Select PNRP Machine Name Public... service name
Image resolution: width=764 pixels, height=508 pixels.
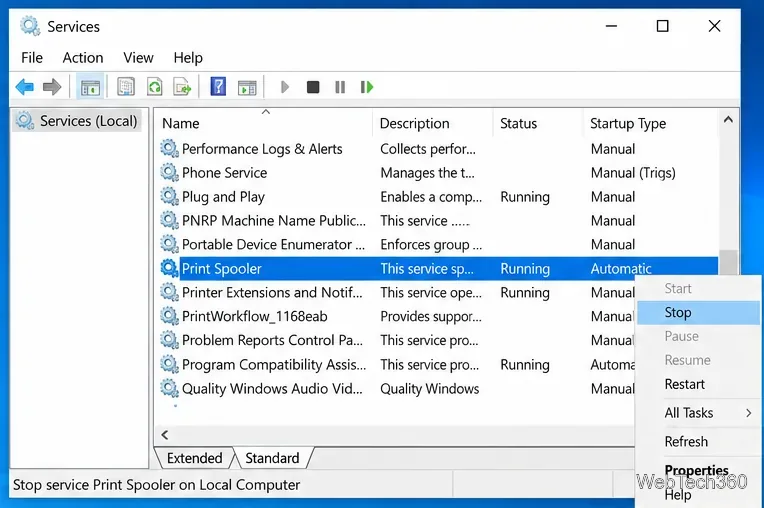pos(274,221)
